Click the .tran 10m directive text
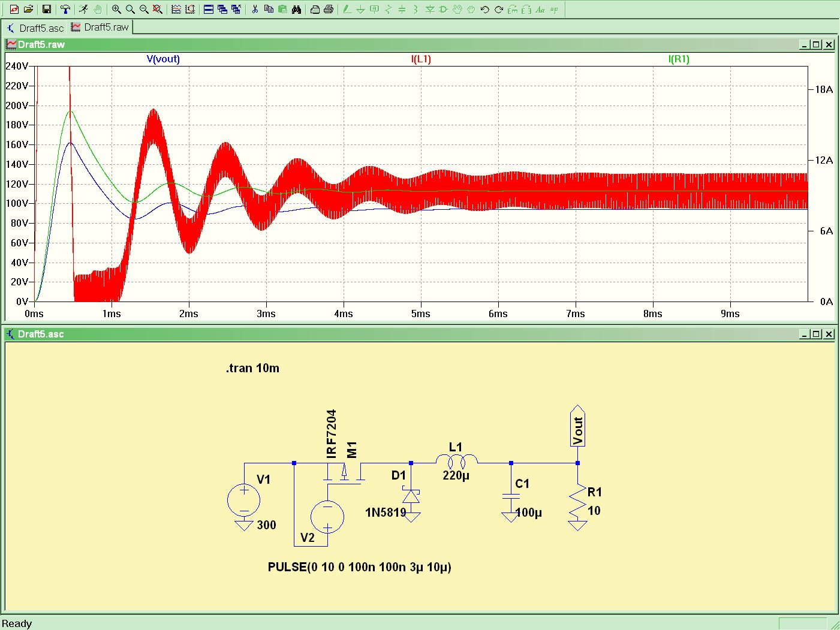840x630 pixels. click(x=252, y=368)
